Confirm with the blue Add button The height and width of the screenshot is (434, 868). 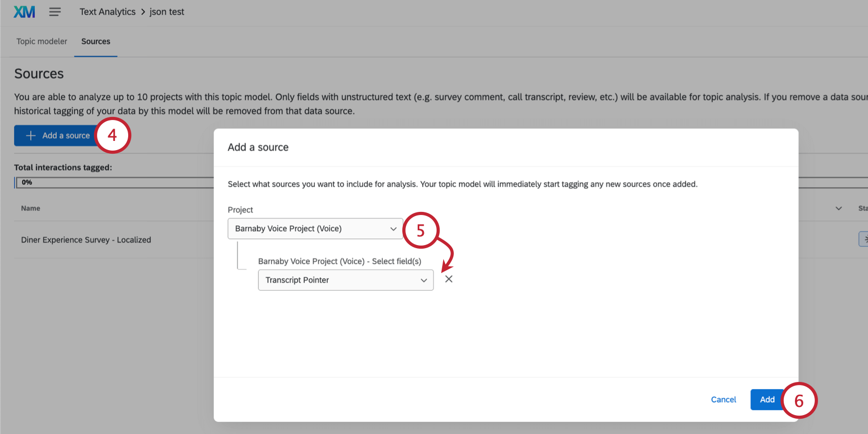pos(766,400)
